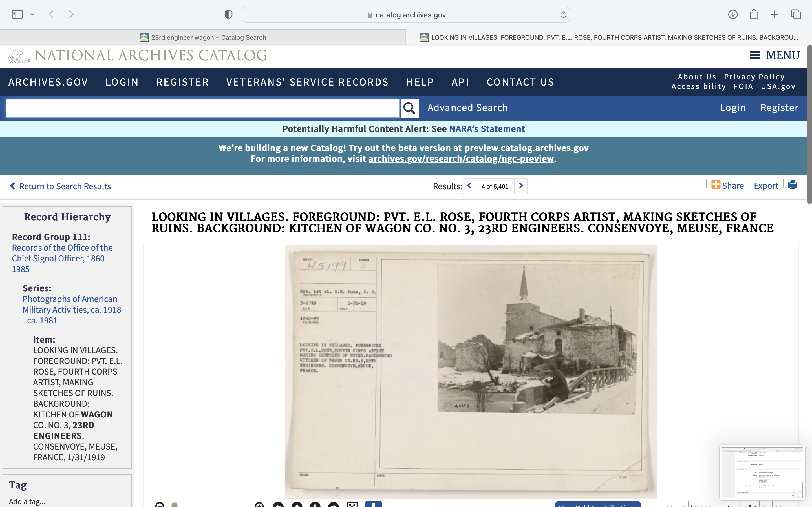Screen dimensions: 812x507
Task: Open the hamburger MENU
Action: pyautogui.click(x=775, y=55)
